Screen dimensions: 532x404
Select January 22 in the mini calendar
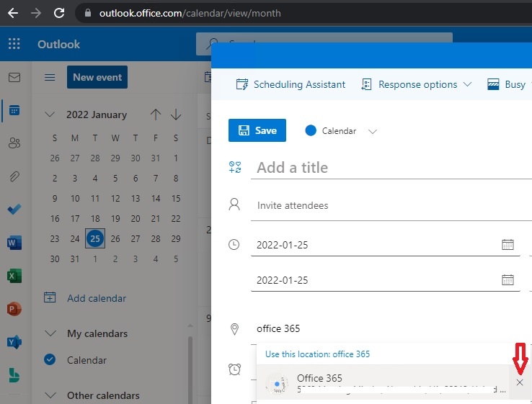tap(176, 219)
